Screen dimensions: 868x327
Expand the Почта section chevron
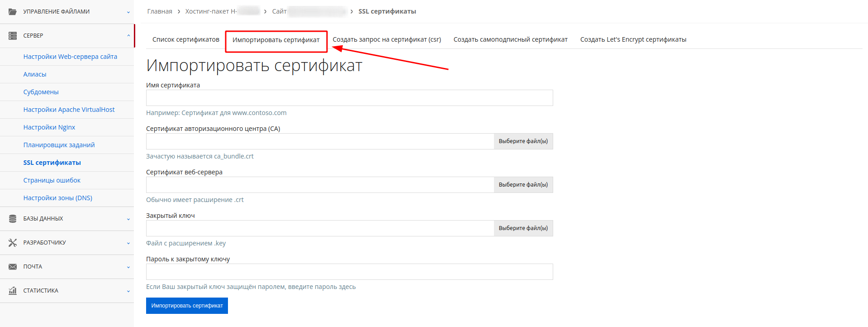tap(128, 267)
